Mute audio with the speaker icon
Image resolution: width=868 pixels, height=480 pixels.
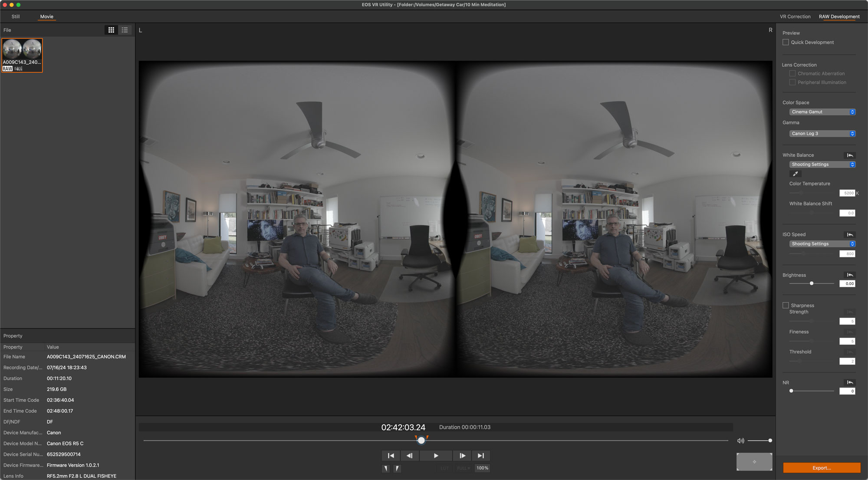(740, 441)
